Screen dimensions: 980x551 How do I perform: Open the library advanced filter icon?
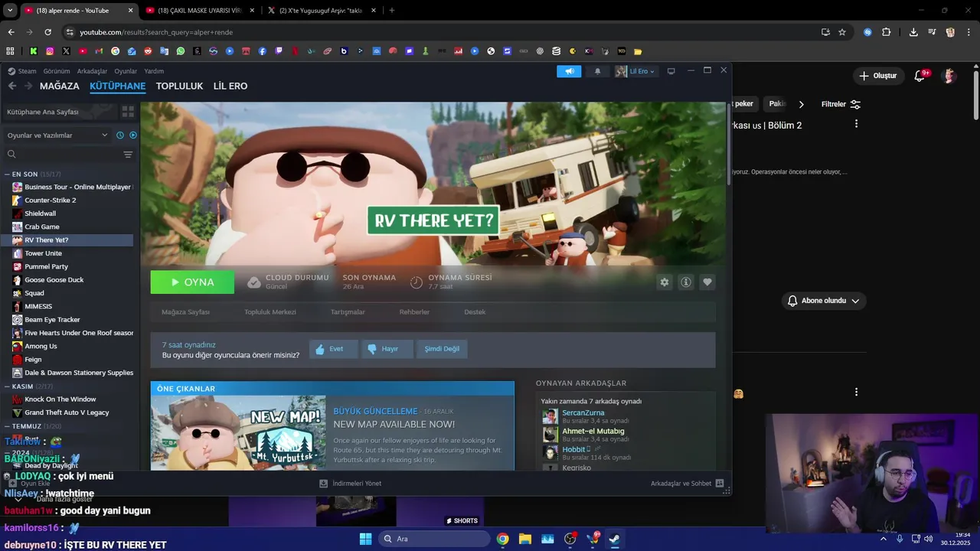tap(128, 155)
